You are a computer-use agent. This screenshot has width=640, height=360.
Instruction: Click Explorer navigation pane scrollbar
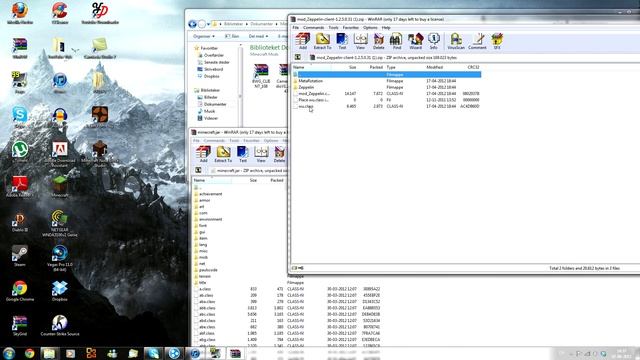coord(240,86)
